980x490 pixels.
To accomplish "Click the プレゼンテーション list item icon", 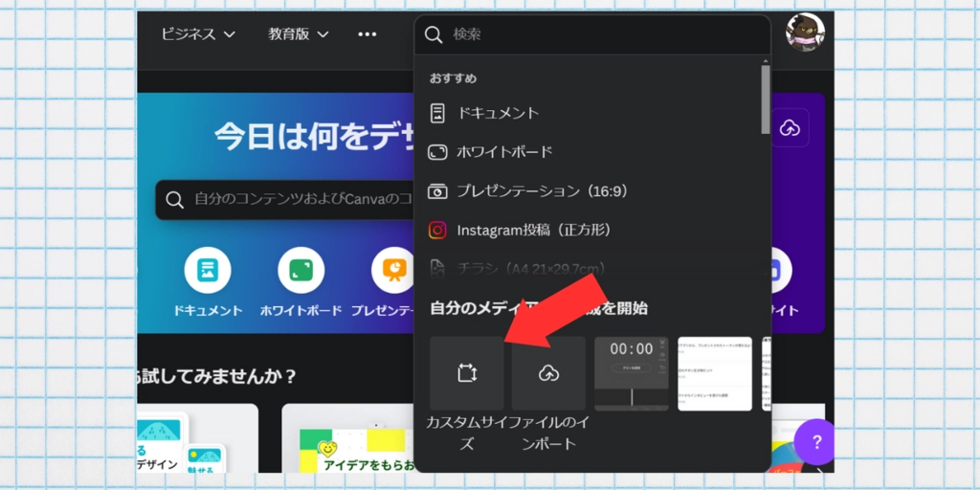I will pyautogui.click(x=437, y=191).
